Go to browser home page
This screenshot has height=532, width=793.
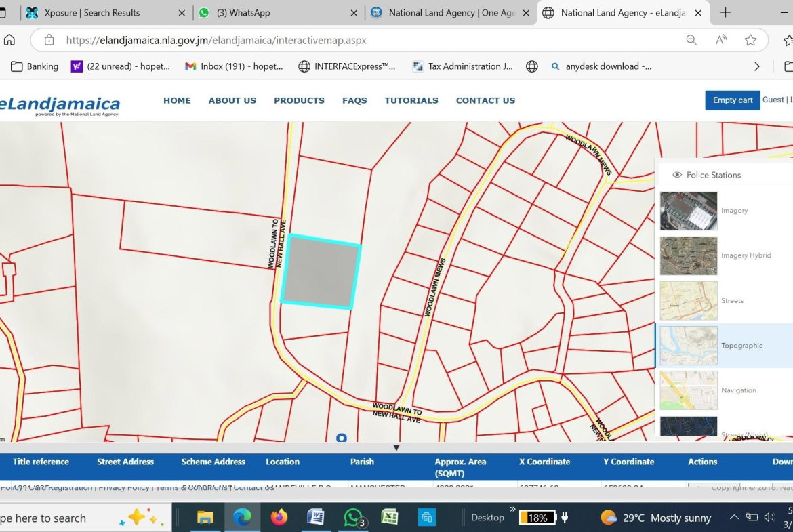pyautogui.click(x=9, y=40)
